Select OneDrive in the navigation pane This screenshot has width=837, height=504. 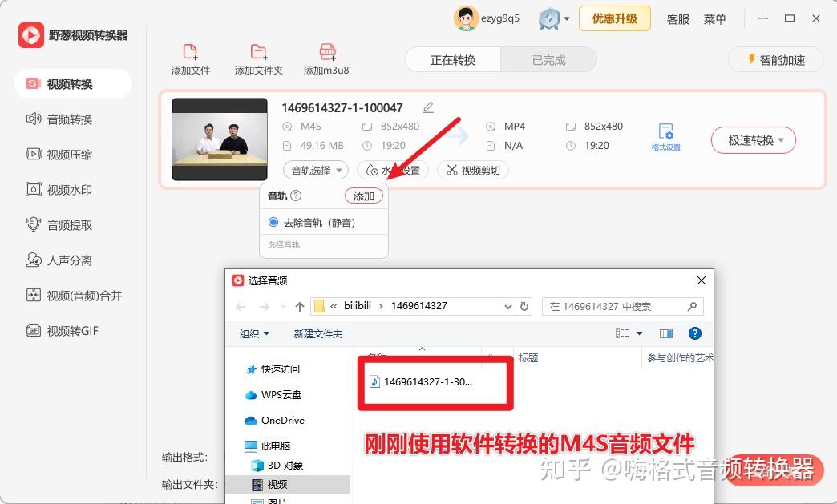pyautogui.click(x=274, y=420)
